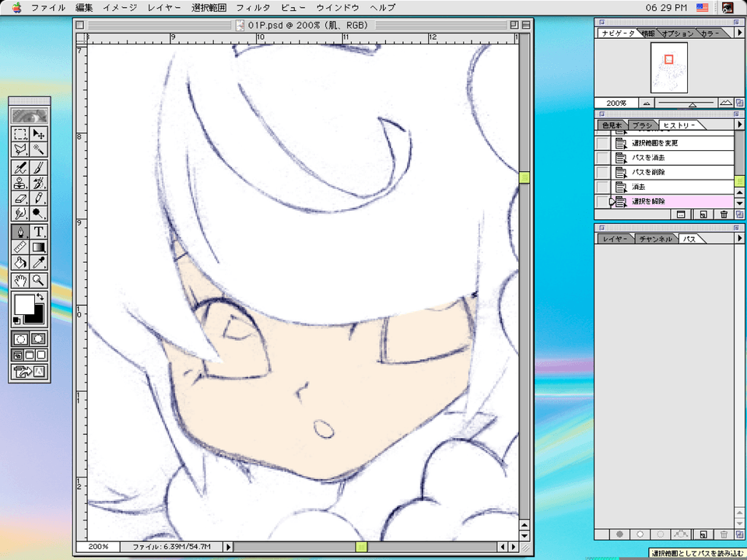
Task: Open the Paths panel flyout menu
Action: (739, 238)
